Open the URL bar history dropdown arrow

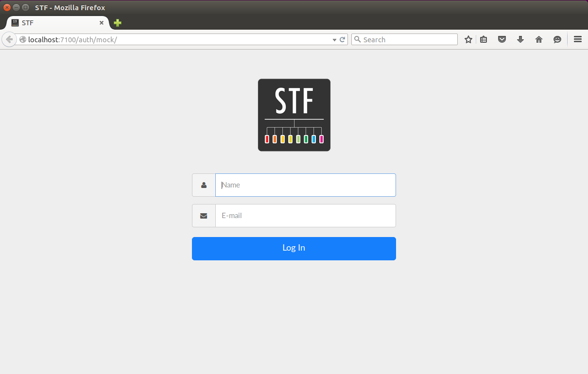334,40
